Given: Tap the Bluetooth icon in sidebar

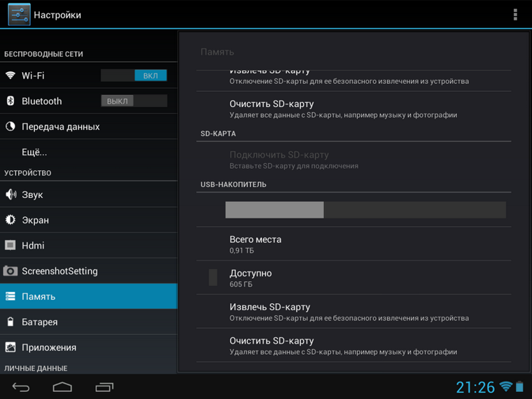Looking at the screenshot, I should pos(10,101).
